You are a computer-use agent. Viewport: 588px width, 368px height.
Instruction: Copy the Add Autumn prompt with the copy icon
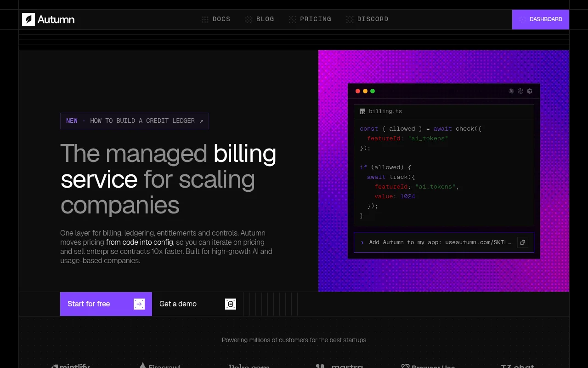pyautogui.click(x=522, y=242)
